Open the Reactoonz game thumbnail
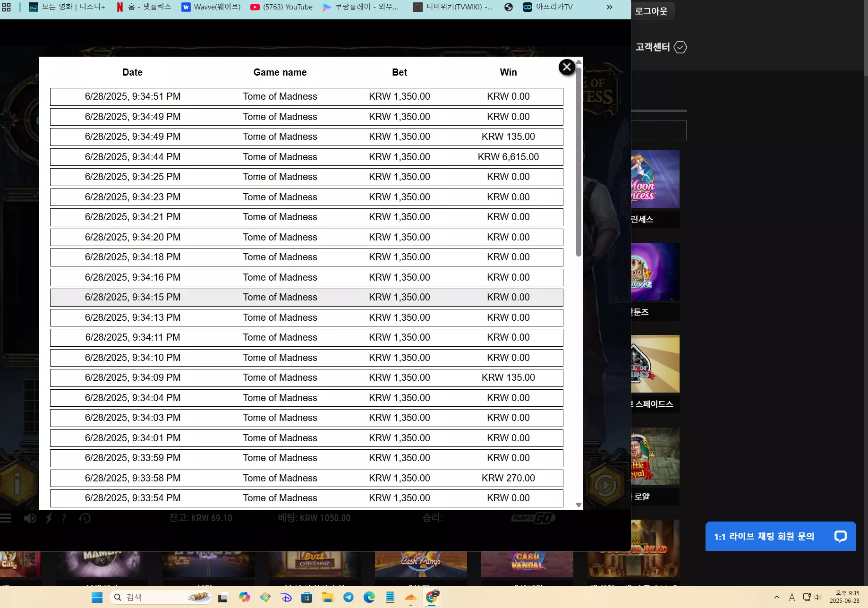This screenshot has width=868, height=608. 655,272
